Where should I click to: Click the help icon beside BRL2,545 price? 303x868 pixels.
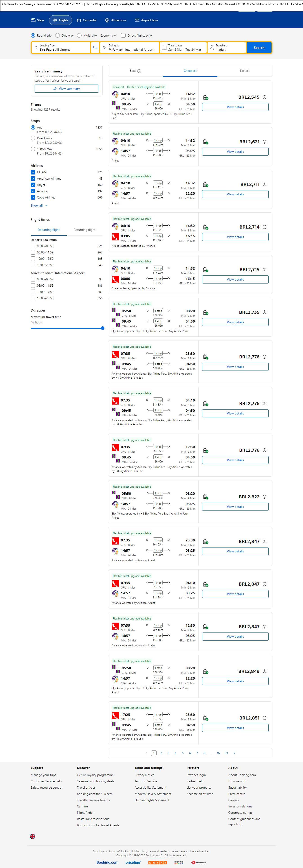265,97
